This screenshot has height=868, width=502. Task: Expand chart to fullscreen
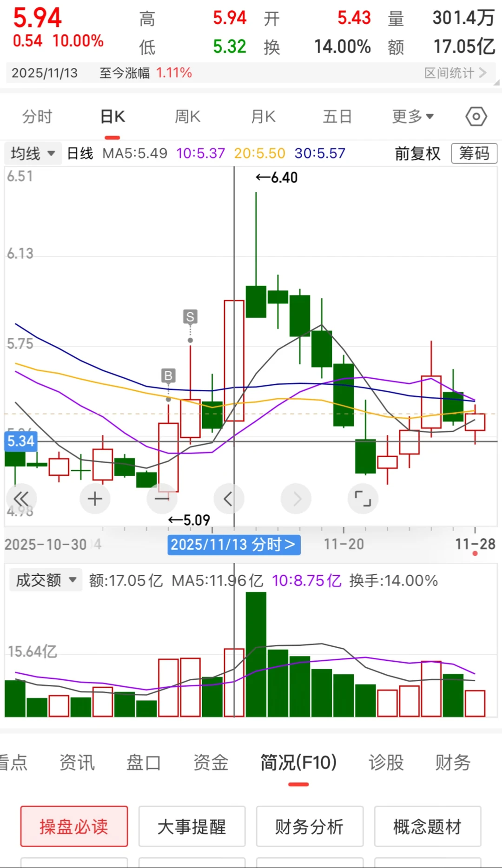point(363,499)
